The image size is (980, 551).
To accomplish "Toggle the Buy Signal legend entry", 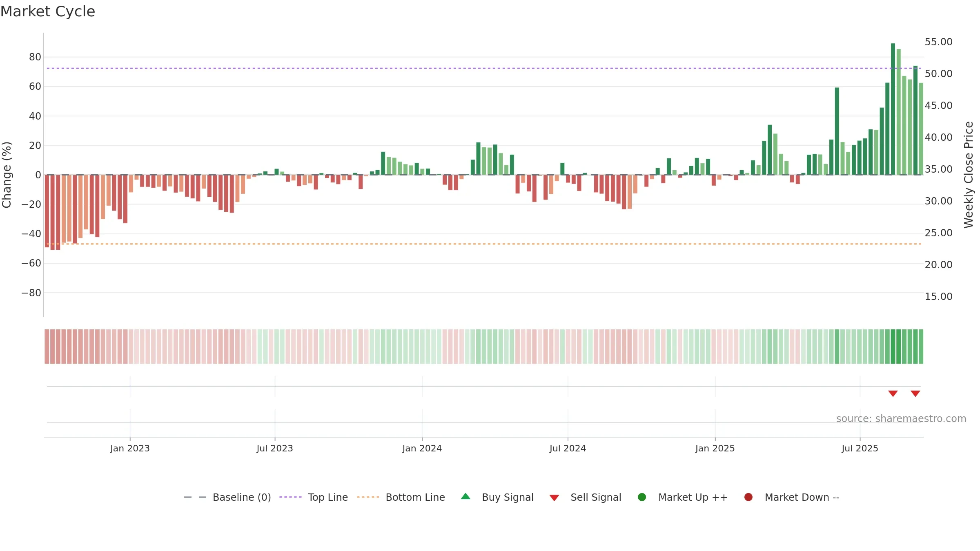I will coord(497,497).
